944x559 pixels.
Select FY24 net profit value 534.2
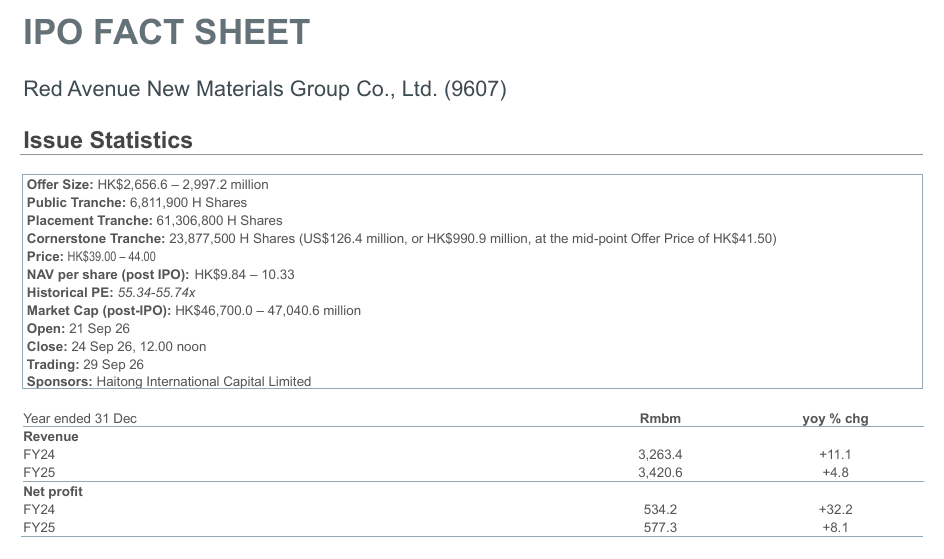point(660,510)
